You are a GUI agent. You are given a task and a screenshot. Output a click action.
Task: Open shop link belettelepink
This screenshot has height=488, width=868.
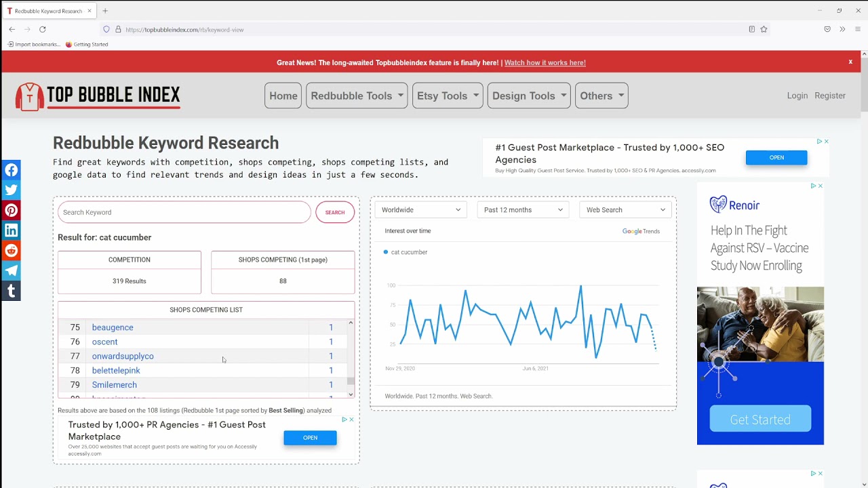(116, 370)
